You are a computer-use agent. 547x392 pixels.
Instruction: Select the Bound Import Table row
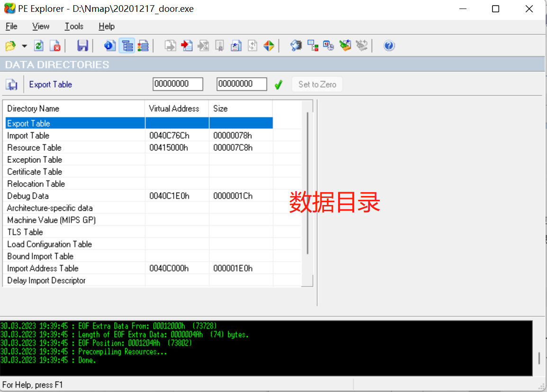tap(139, 256)
